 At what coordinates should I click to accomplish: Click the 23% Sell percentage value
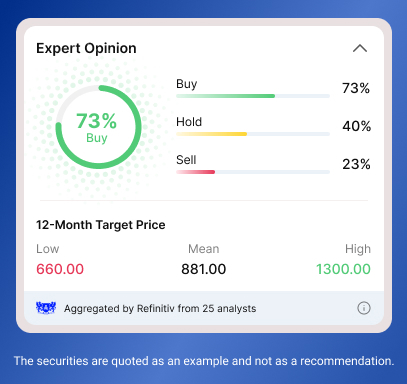[356, 164]
